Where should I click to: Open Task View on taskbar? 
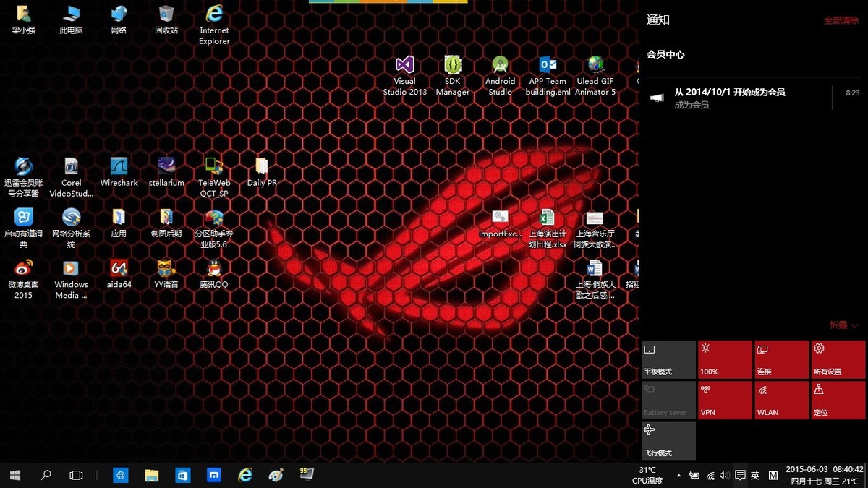coord(76,475)
